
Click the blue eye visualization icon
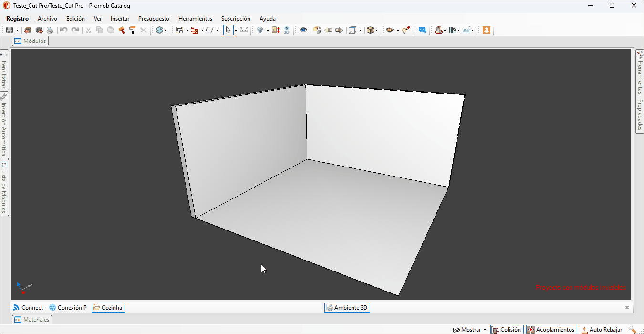pos(303,30)
